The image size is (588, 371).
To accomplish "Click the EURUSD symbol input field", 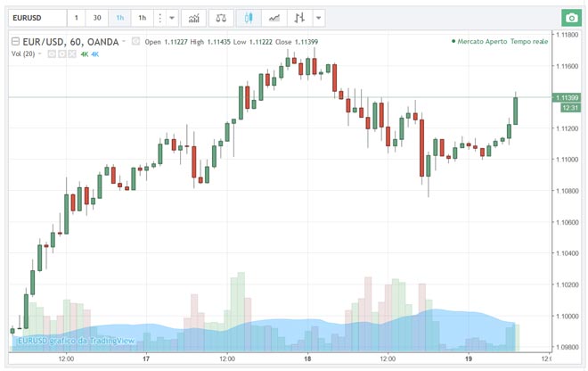I will click(x=37, y=18).
